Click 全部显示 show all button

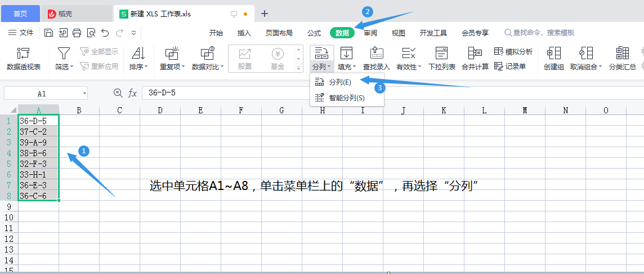[99, 51]
